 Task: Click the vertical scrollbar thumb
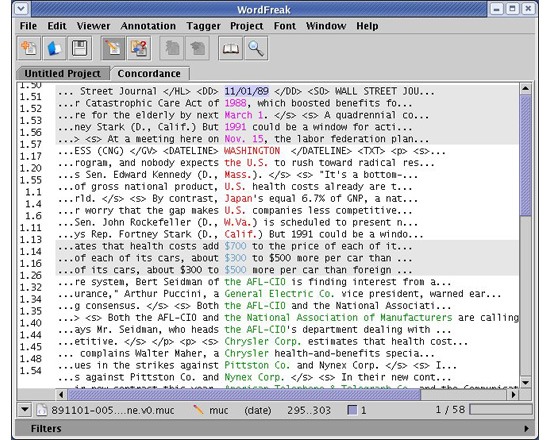(x=525, y=155)
